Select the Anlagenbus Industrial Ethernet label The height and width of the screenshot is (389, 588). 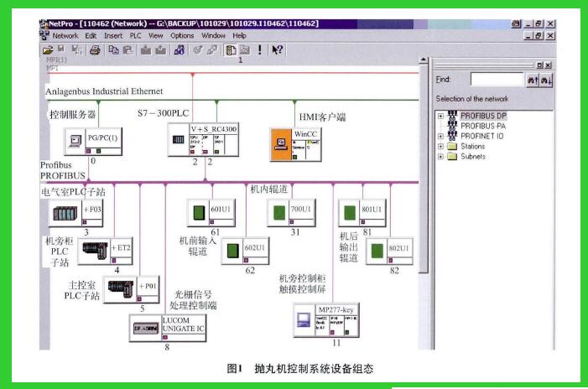104,91
